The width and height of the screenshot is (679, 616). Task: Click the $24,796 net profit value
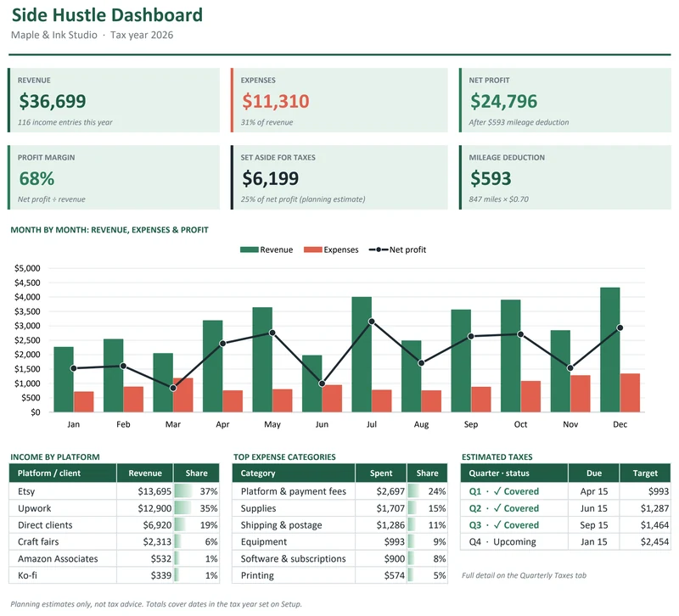click(503, 101)
